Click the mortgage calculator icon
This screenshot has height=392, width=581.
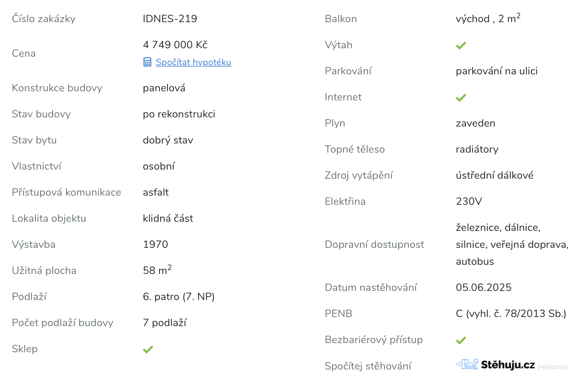point(147,62)
